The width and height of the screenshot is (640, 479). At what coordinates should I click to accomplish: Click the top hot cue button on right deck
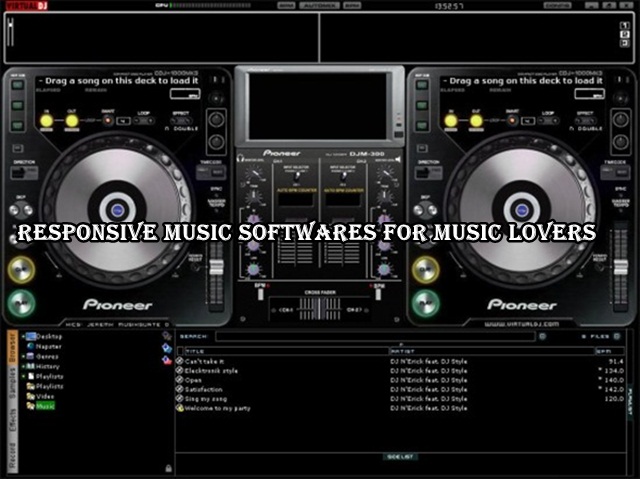(422, 85)
